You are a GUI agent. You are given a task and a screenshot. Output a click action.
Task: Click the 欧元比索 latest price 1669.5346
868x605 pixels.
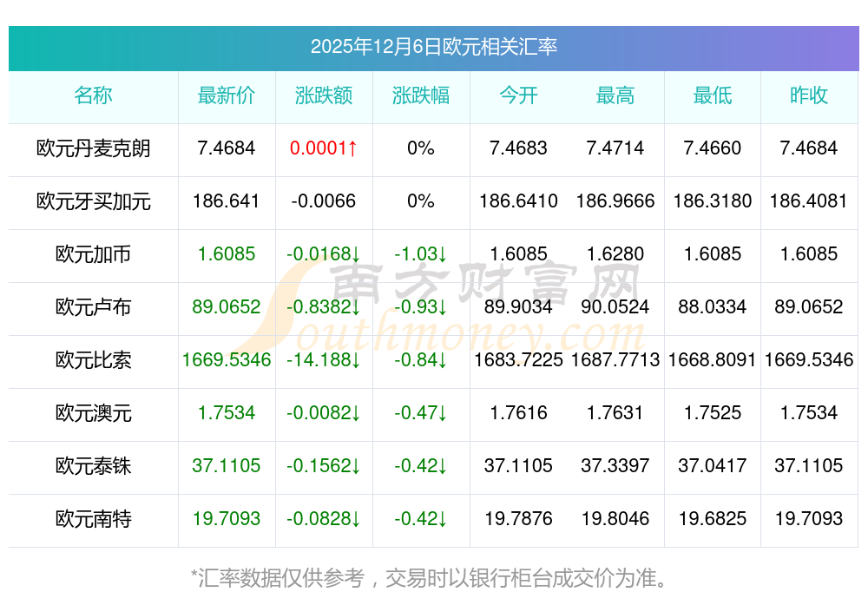(227, 360)
